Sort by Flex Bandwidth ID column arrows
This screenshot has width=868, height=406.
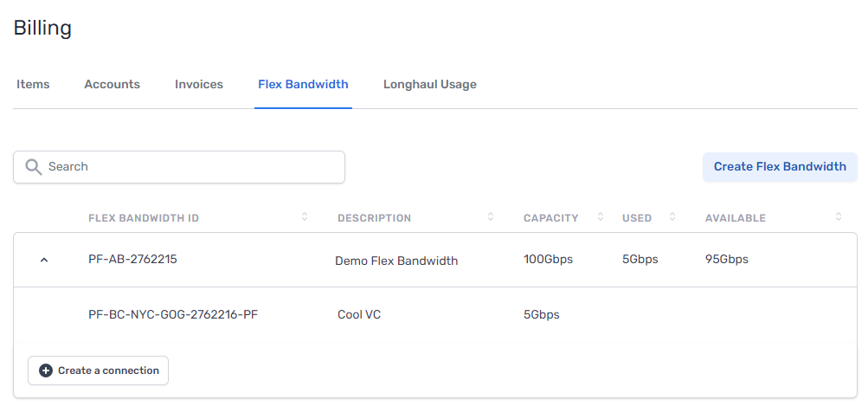tap(305, 217)
